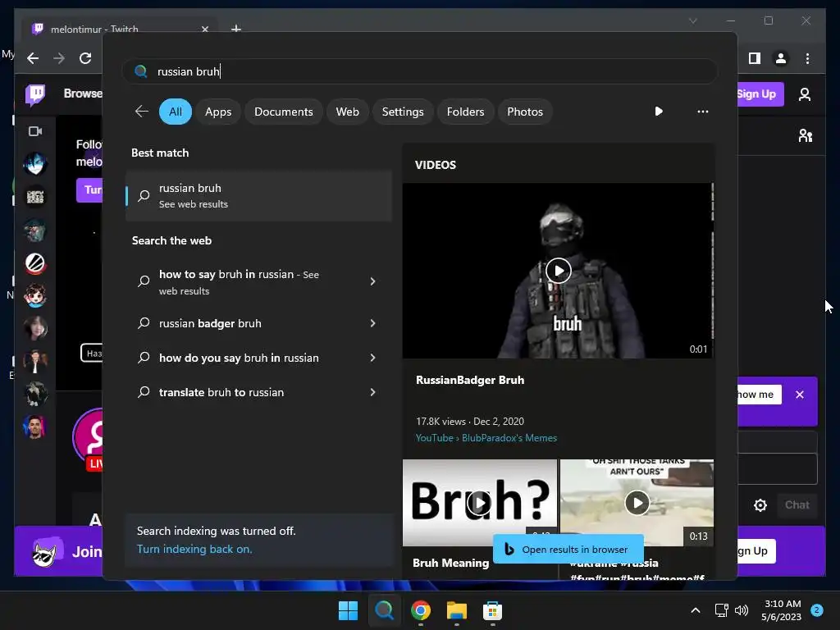The height and width of the screenshot is (630, 840).
Task: Expand arrow beside 'translate bruh to russian'
Action: point(373,392)
